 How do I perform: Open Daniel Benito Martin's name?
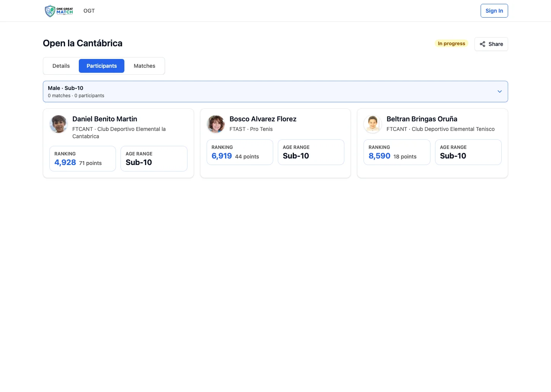[104, 119]
